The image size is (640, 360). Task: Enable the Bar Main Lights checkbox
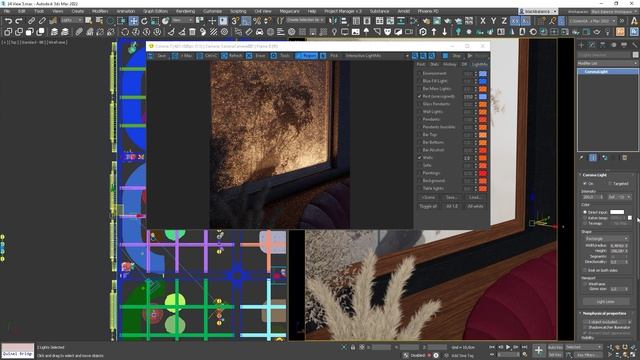(420, 89)
